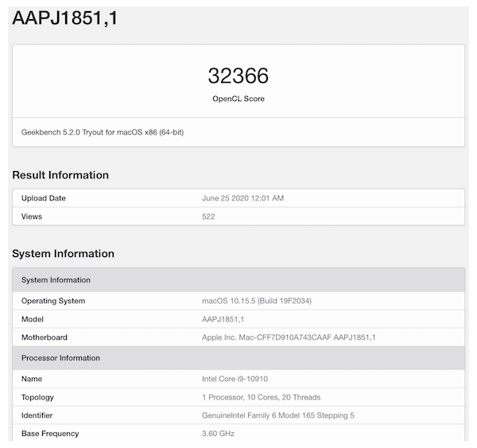Viewport: 477px width, 448px height.
Task: Select the Intel Core i9-10910 processor name
Action: click(x=240, y=379)
